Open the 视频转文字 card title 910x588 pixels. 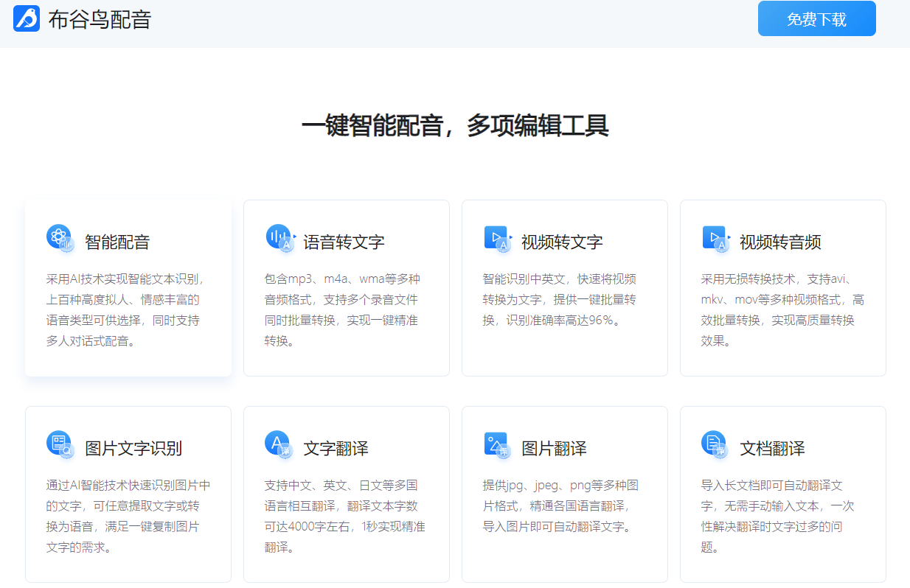(562, 242)
